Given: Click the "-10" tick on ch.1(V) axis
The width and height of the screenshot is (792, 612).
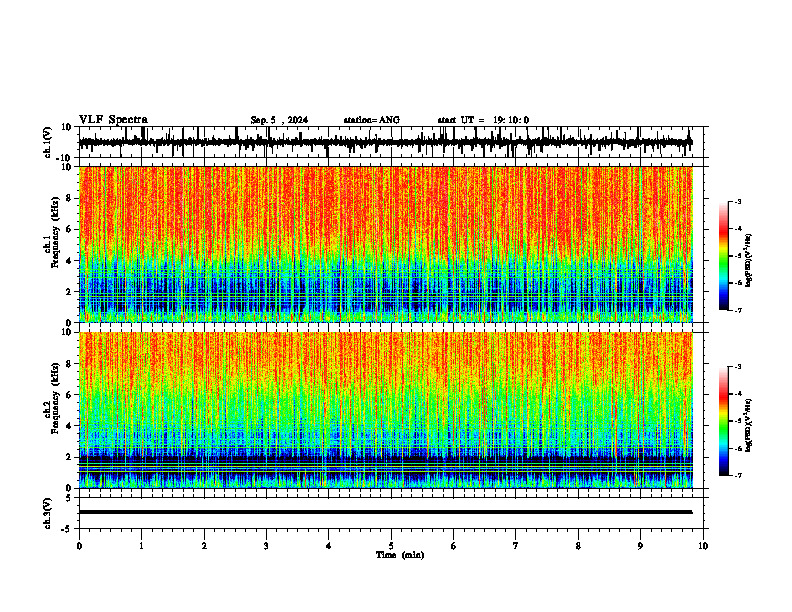Looking at the screenshot, I should point(65,158).
